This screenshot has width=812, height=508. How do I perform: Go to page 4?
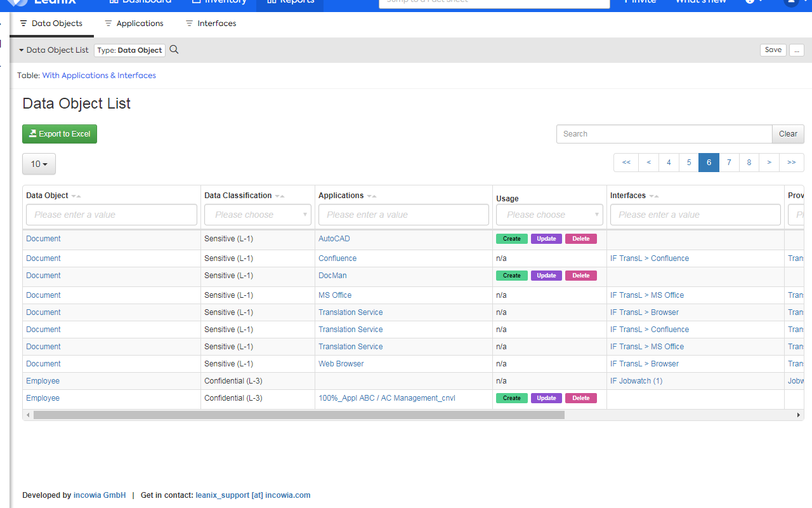669,163
